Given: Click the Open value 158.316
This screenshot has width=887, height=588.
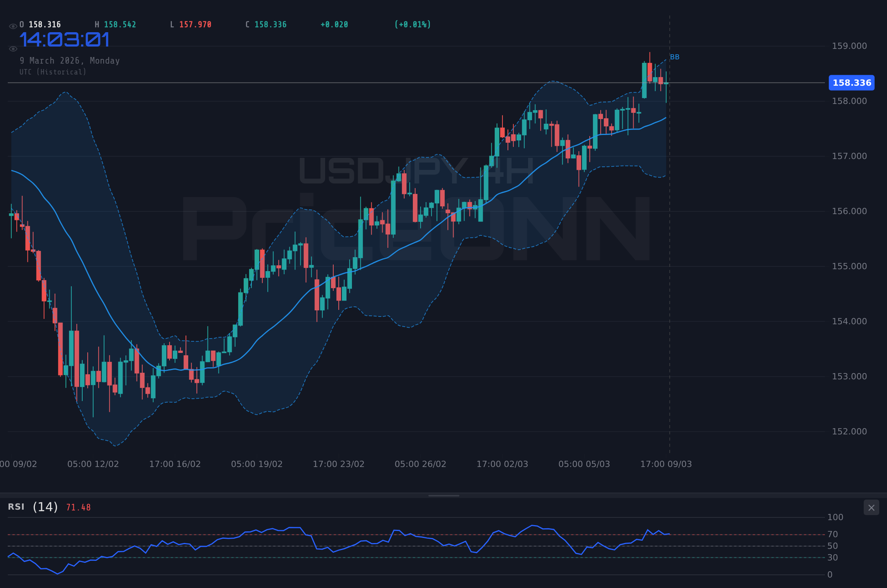Looking at the screenshot, I should 45,24.
